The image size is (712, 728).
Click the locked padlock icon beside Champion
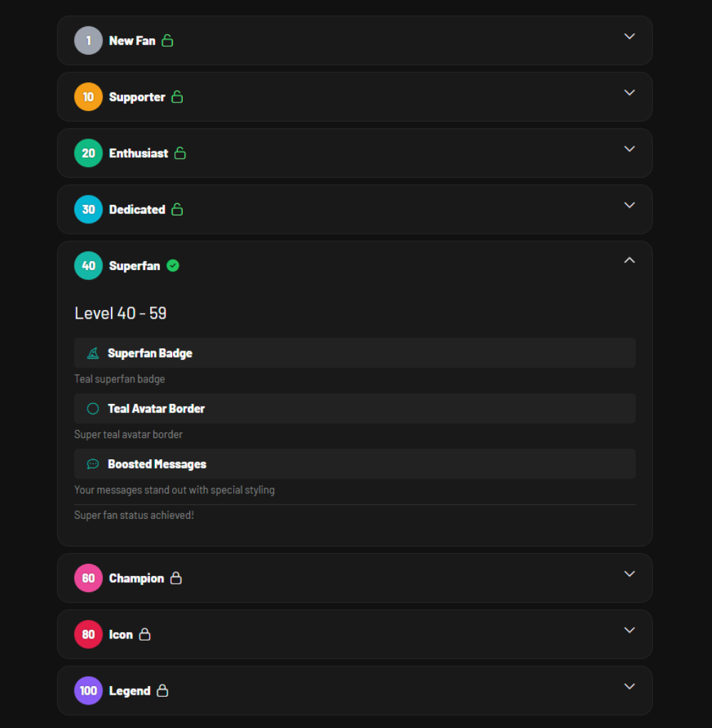point(176,578)
